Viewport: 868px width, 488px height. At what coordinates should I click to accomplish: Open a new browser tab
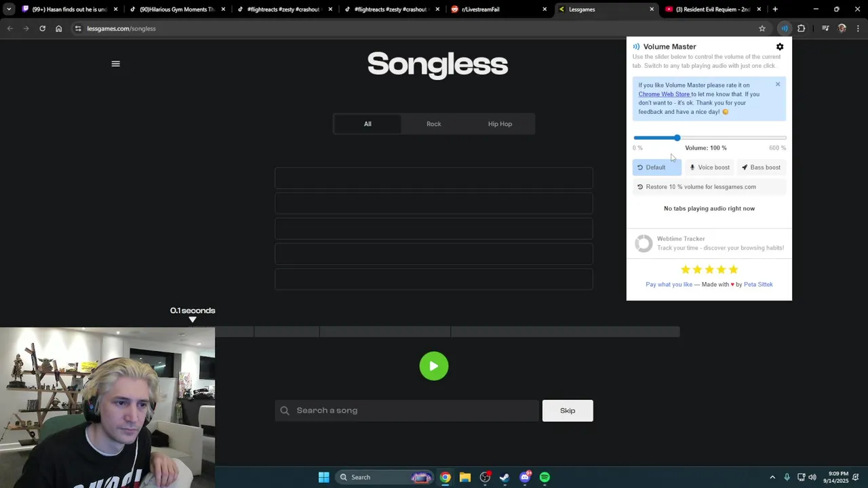click(x=775, y=9)
